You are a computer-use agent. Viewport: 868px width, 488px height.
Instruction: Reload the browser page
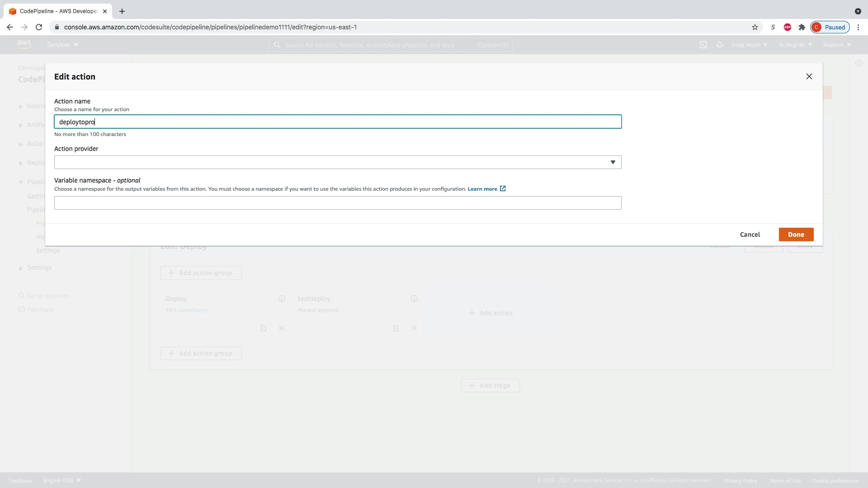tap(39, 27)
